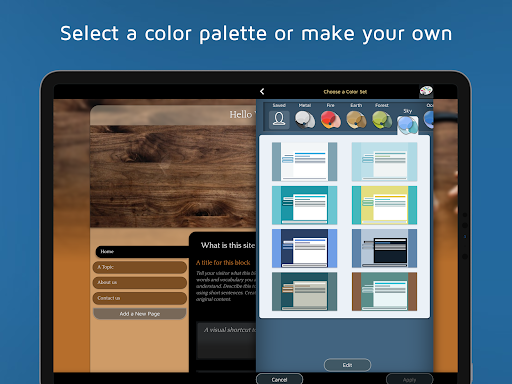The width and height of the screenshot is (512, 384).
Task: Click Add a New Page
Action: click(x=140, y=314)
